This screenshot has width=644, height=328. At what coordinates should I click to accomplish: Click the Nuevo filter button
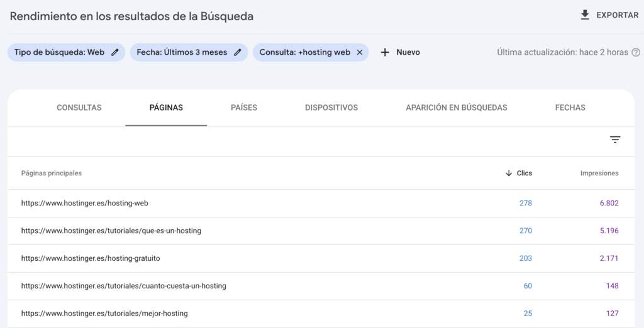pos(408,52)
